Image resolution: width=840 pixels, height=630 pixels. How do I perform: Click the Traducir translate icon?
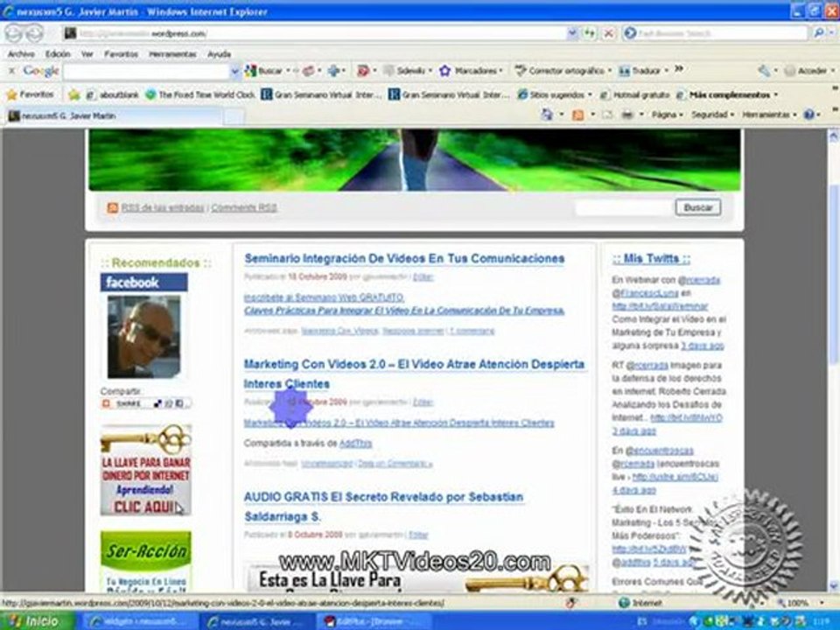click(624, 71)
